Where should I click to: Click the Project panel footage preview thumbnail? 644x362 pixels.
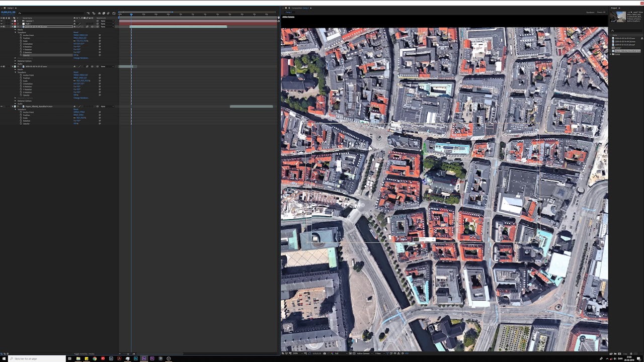pos(618,17)
